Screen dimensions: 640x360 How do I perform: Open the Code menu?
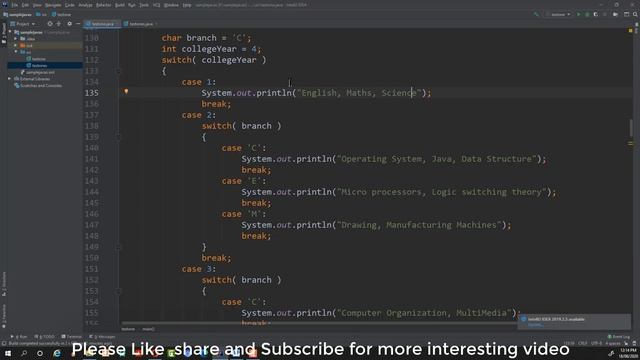pyautogui.click(x=70, y=5)
